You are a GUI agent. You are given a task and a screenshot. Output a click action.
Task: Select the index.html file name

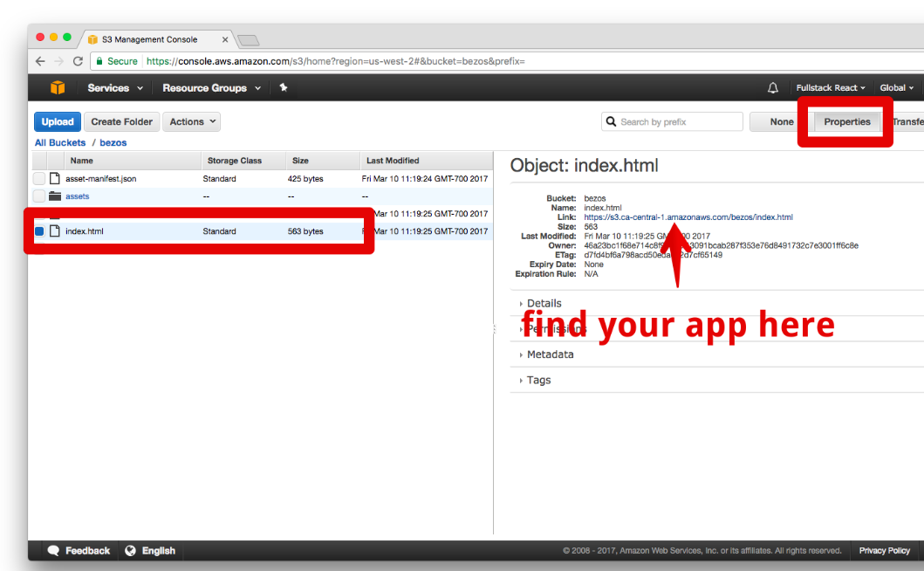point(85,231)
